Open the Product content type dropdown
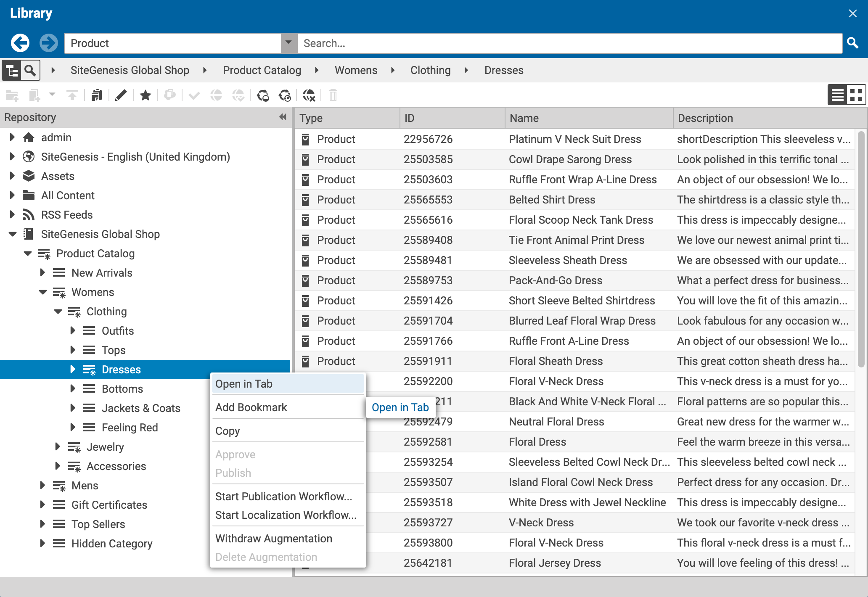This screenshot has width=868, height=597. pyautogui.click(x=288, y=43)
